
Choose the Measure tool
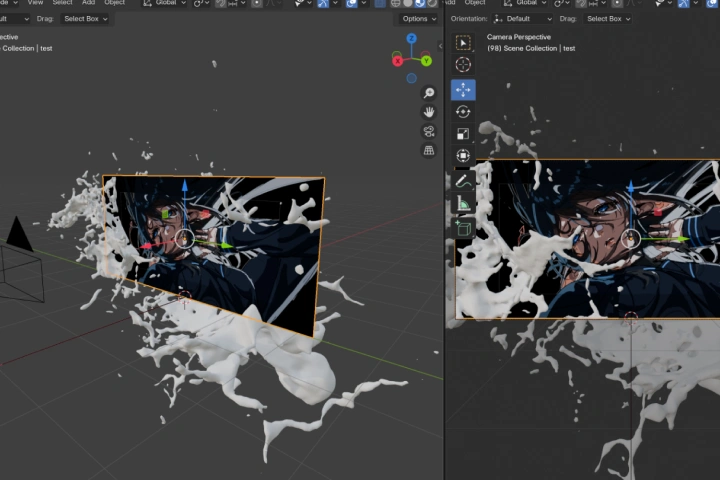point(463,203)
